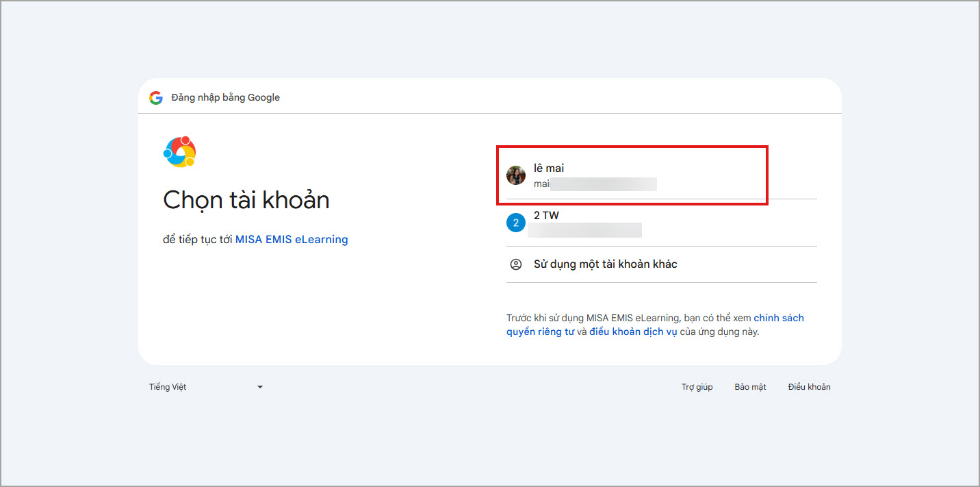This screenshot has width=980, height=487.
Task: Click the blurred email under lê mai
Action: (595, 184)
